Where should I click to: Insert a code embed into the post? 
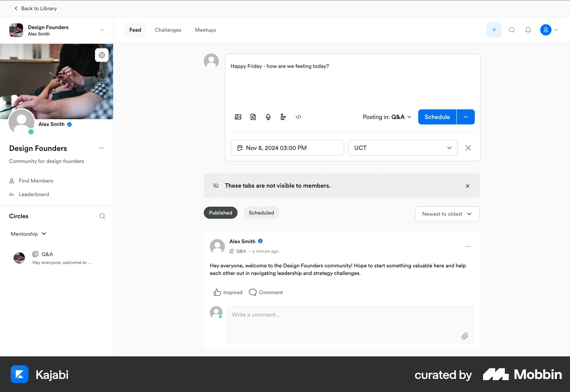coord(298,117)
